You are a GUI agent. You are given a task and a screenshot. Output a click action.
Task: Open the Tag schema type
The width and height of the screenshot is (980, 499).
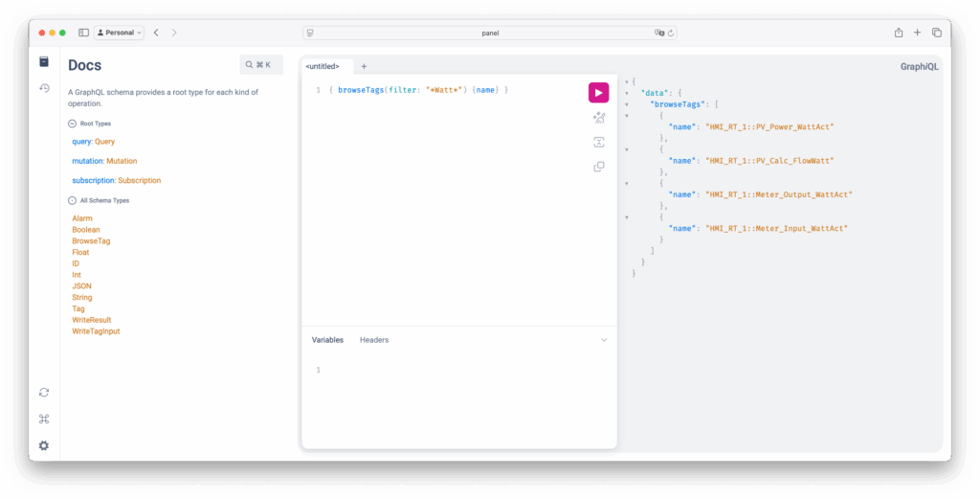pos(78,308)
